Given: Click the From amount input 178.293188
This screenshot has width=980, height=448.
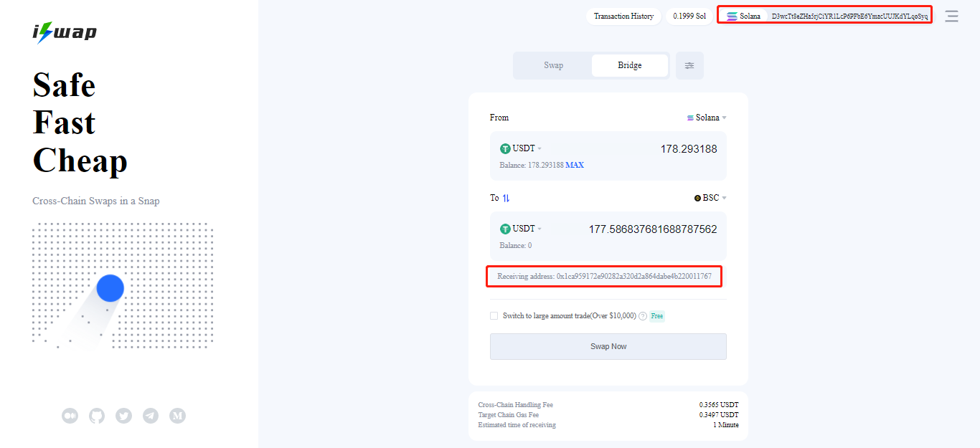Looking at the screenshot, I should click(x=689, y=149).
